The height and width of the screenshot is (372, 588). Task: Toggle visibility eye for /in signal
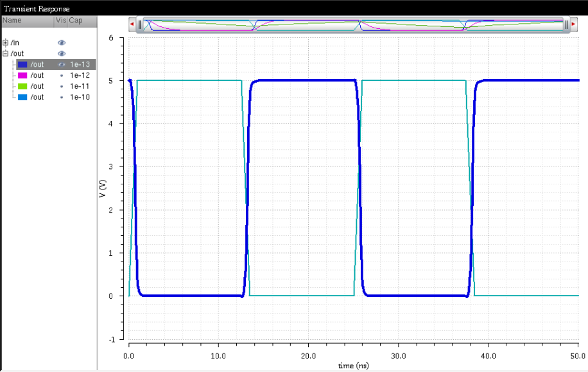pos(62,42)
